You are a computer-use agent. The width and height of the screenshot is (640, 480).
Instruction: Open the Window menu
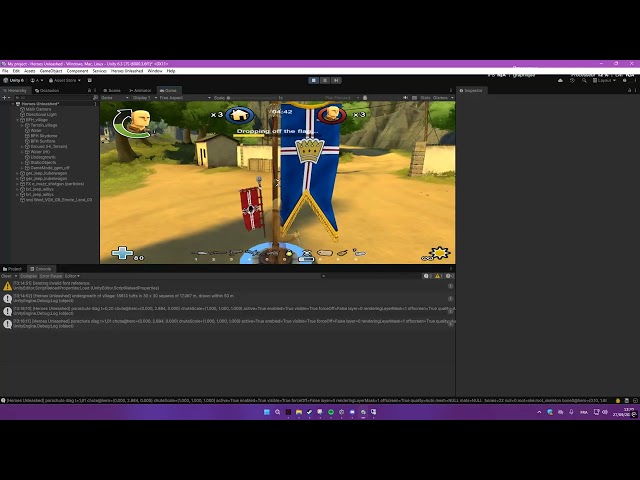click(x=155, y=71)
